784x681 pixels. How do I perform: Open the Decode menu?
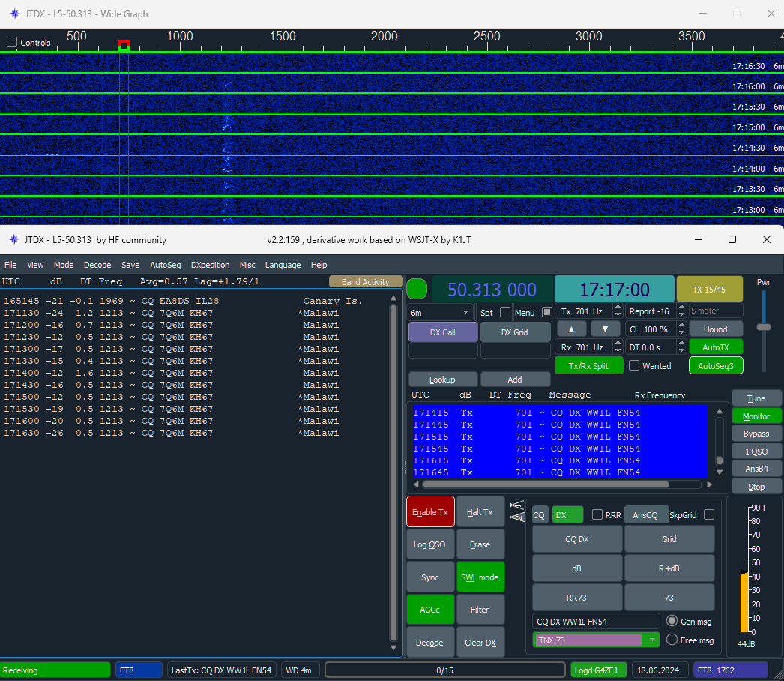click(x=97, y=265)
